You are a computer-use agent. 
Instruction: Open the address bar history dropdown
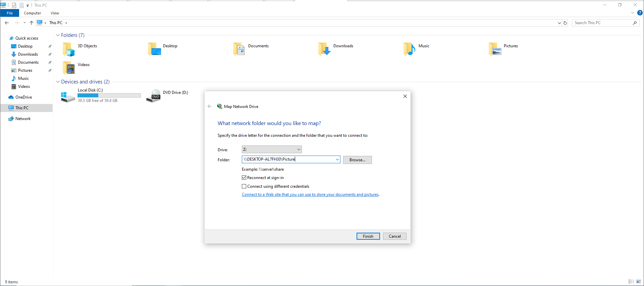[x=559, y=23]
